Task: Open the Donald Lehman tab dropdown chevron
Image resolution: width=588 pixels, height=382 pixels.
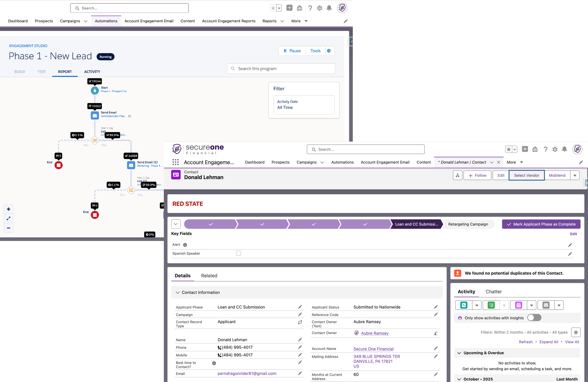Action: [492, 162]
